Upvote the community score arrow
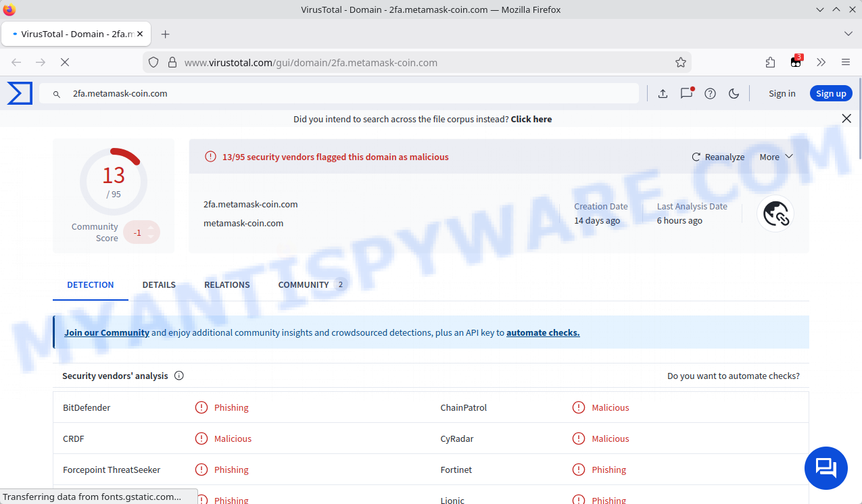Image resolution: width=862 pixels, height=504 pixels. (151, 228)
